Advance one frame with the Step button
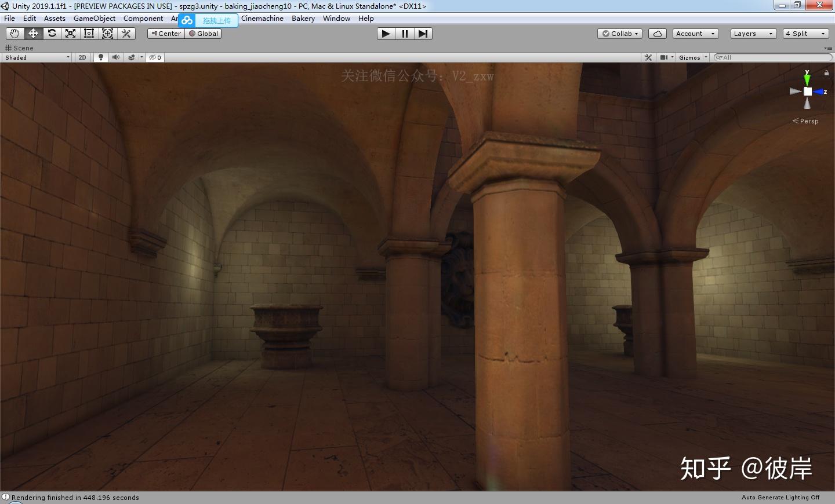The image size is (835, 504). (423, 34)
